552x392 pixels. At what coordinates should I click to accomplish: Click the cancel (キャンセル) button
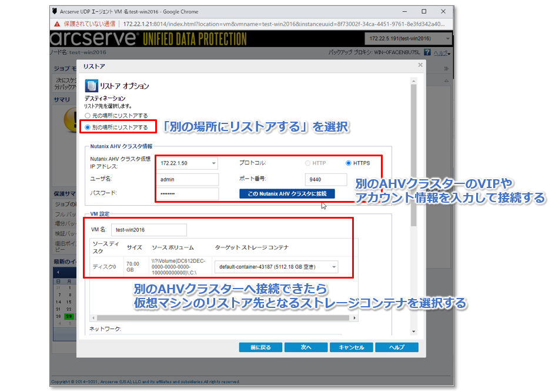point(352,347)
